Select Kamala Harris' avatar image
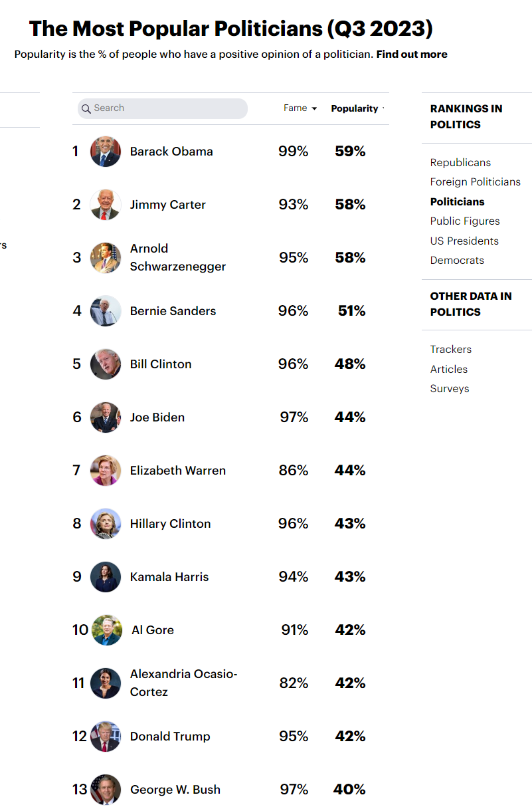Image resolution: width=532 pixels, height=807 pixels. [x=106, y=577]
